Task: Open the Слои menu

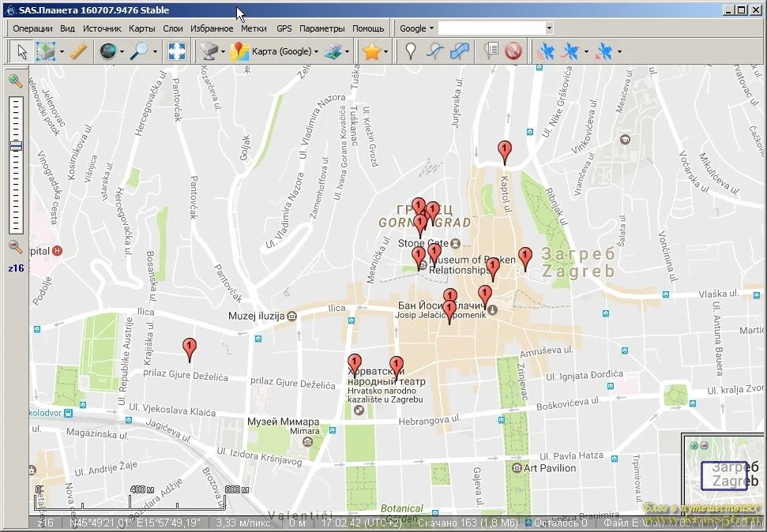Action: tap(173, 28)
